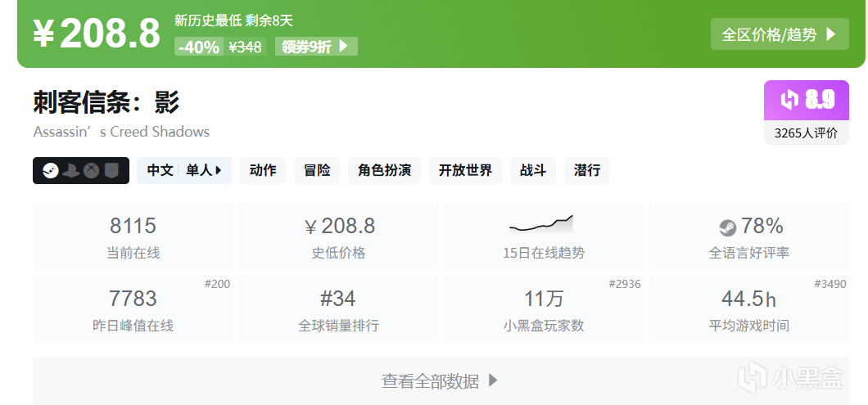This screenshot has height=405, width=868.
Task: Open the 全区价格/趋势 regional price trend button
Action: 780,34
